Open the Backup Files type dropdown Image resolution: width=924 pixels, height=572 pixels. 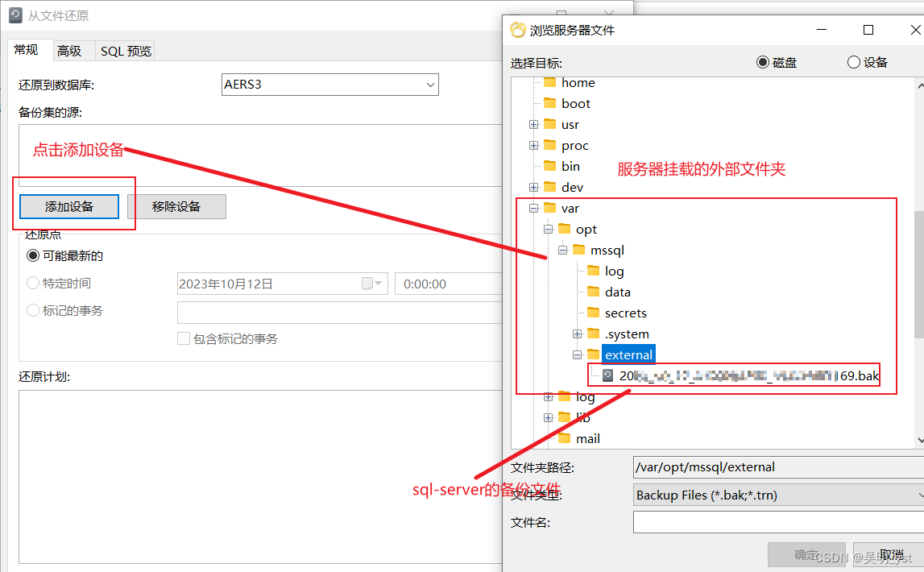coord(778,495)
